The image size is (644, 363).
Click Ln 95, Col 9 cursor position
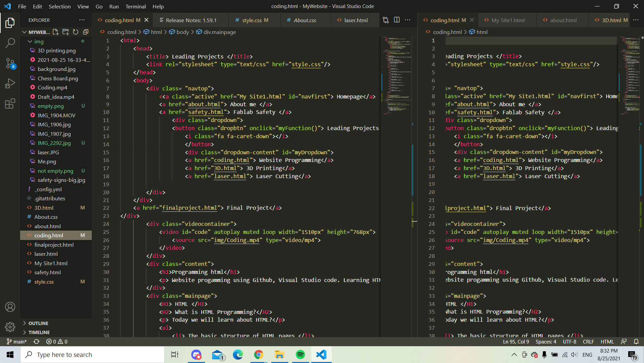[516, 341]
